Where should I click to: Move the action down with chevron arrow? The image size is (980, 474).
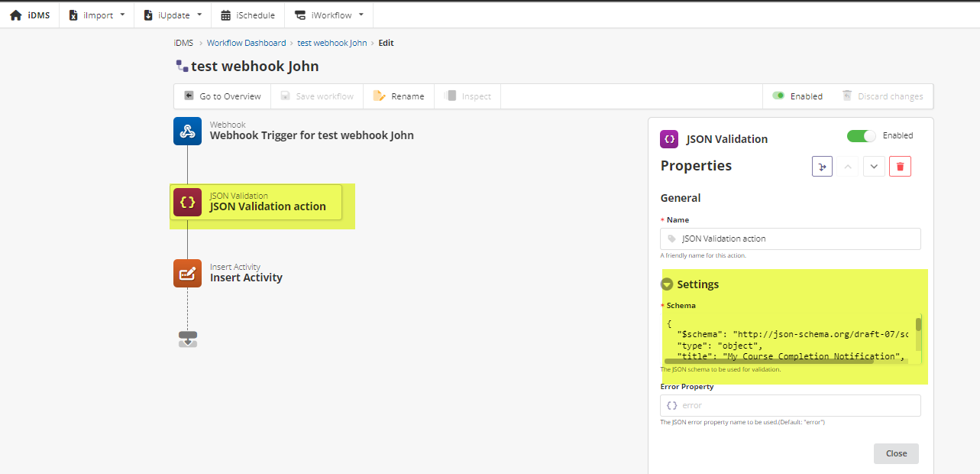tap(874, 167)
